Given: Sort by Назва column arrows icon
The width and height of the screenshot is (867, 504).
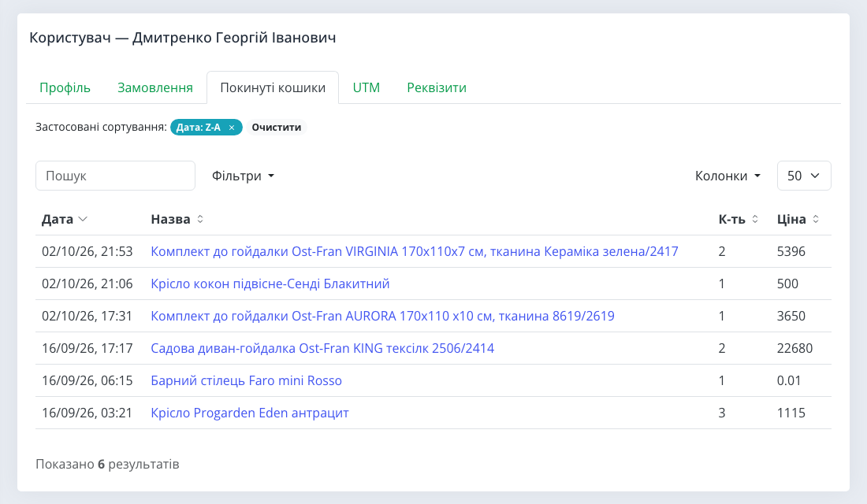Looking at the screenshot, I should (200, 220).
